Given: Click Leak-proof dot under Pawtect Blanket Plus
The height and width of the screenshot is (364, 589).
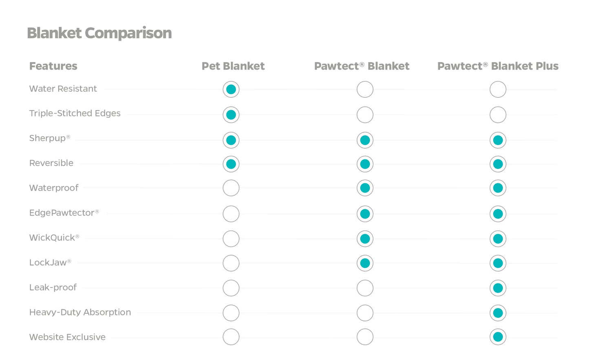Looking at the screenshot, I should point(498,288).
